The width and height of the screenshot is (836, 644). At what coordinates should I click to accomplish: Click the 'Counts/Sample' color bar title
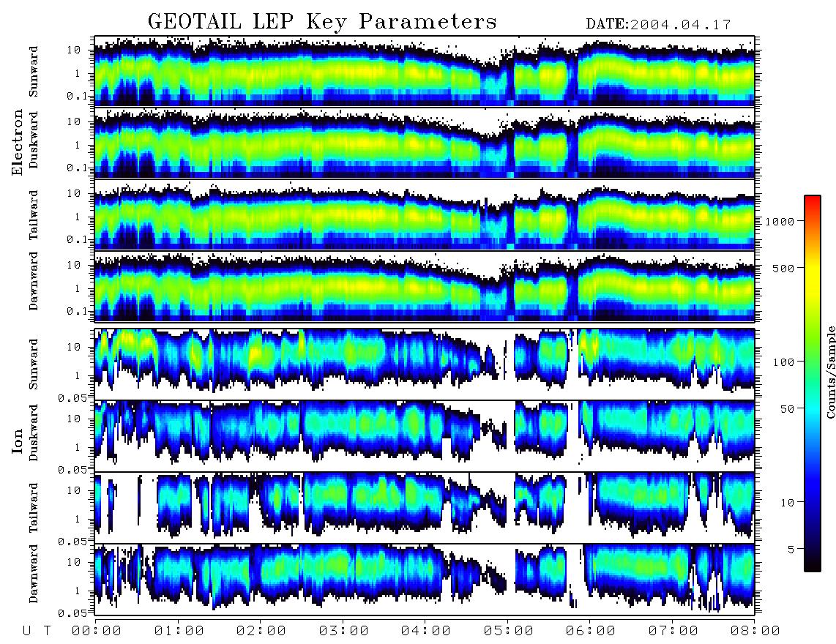[x=830, y=372]
